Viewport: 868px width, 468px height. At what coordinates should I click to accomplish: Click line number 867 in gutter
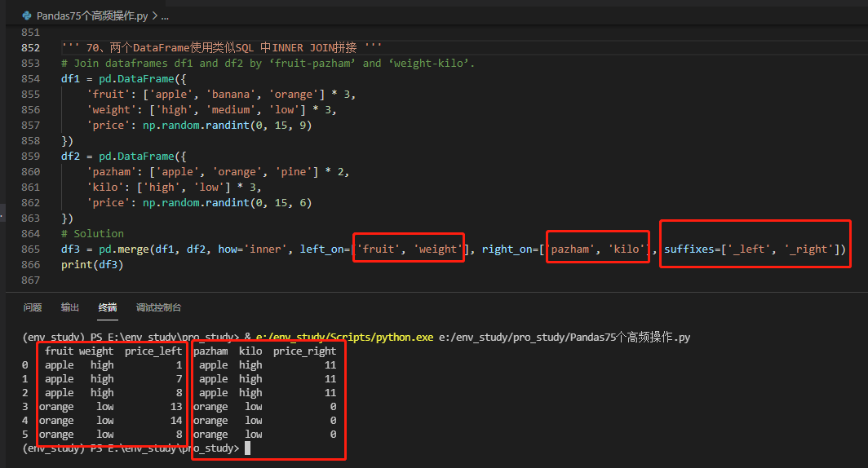30,280
